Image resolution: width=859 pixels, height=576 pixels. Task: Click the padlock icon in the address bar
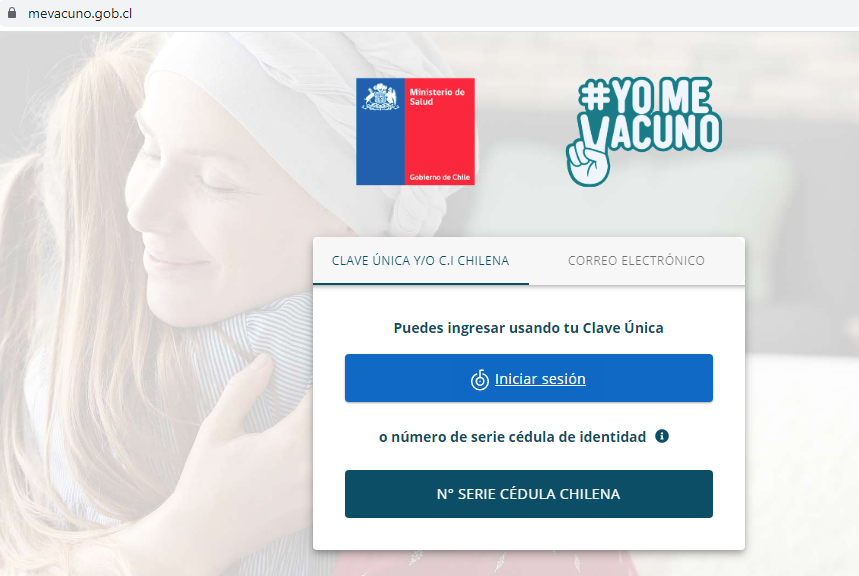(12, 13)
